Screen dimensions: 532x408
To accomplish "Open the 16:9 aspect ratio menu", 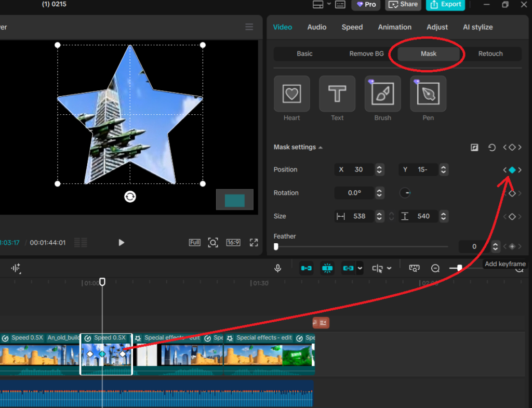I will pyautogui.click(x=233, y=242).
